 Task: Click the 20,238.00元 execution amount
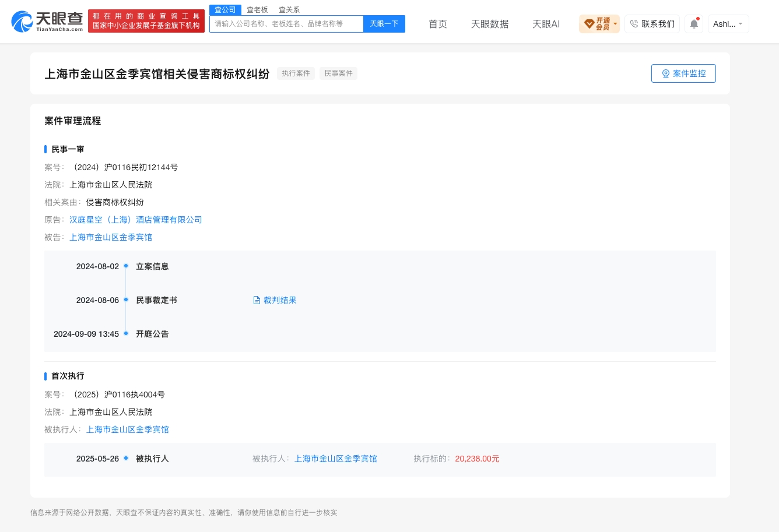[478, 459]
